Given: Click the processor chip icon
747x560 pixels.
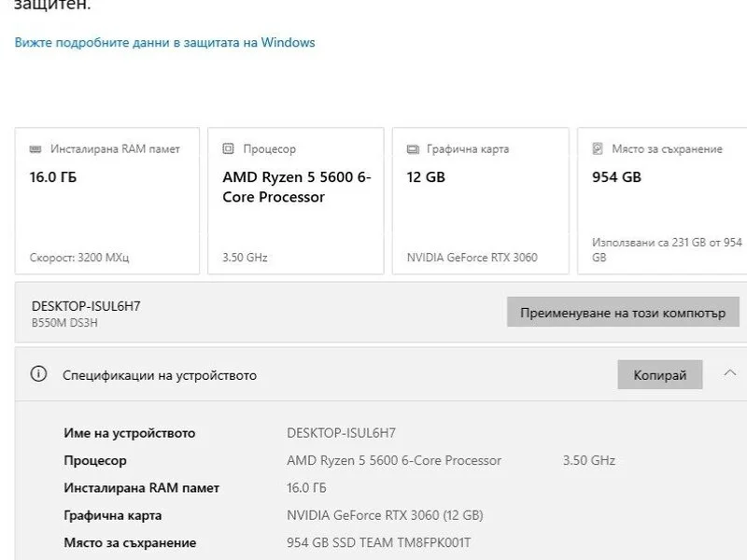Looking at the screenshot, I should (x=228, y=148).
